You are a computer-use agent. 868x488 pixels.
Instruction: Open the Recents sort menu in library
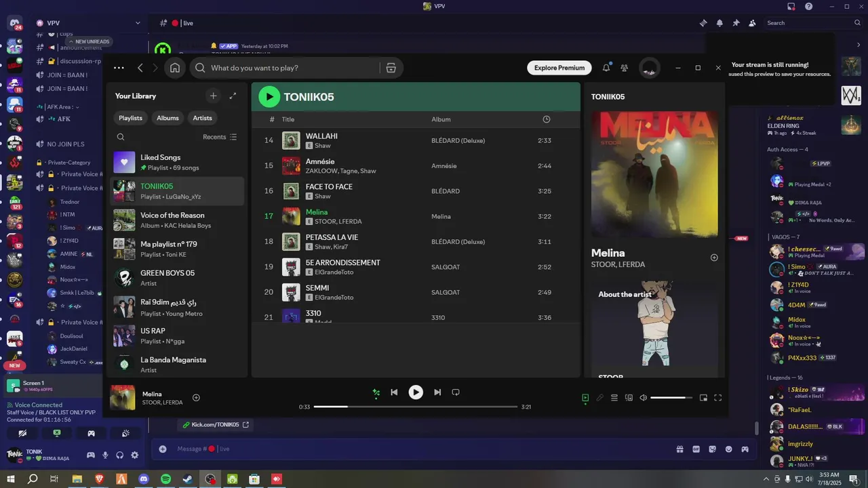[x=220, y=137]
